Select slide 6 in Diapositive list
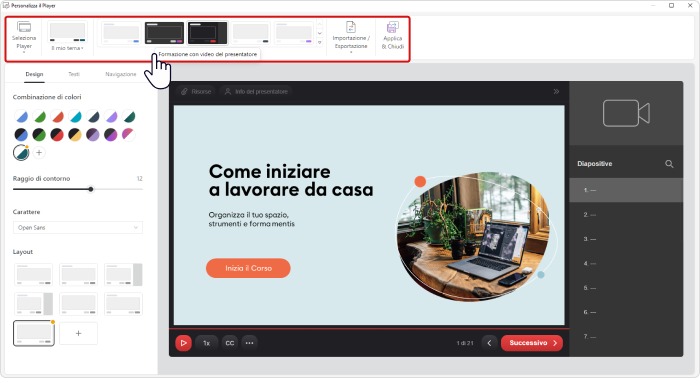The height and width of the screenshot is (378, 700). click(x=626, y=312)
